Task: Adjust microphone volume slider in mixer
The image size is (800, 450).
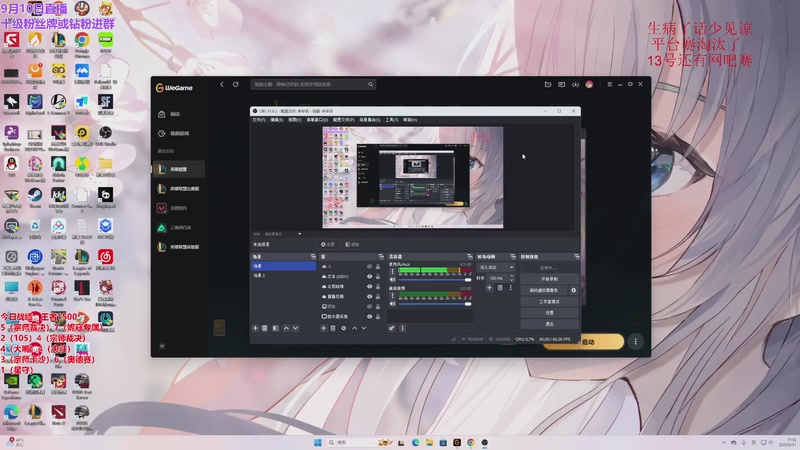Action: point(434,280)
